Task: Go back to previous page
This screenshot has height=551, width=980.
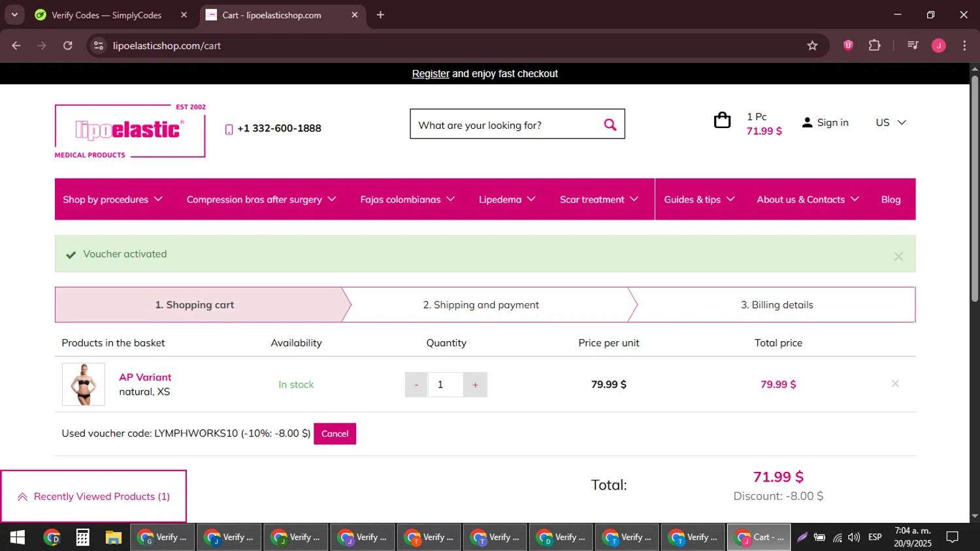Action: point(16,46)
